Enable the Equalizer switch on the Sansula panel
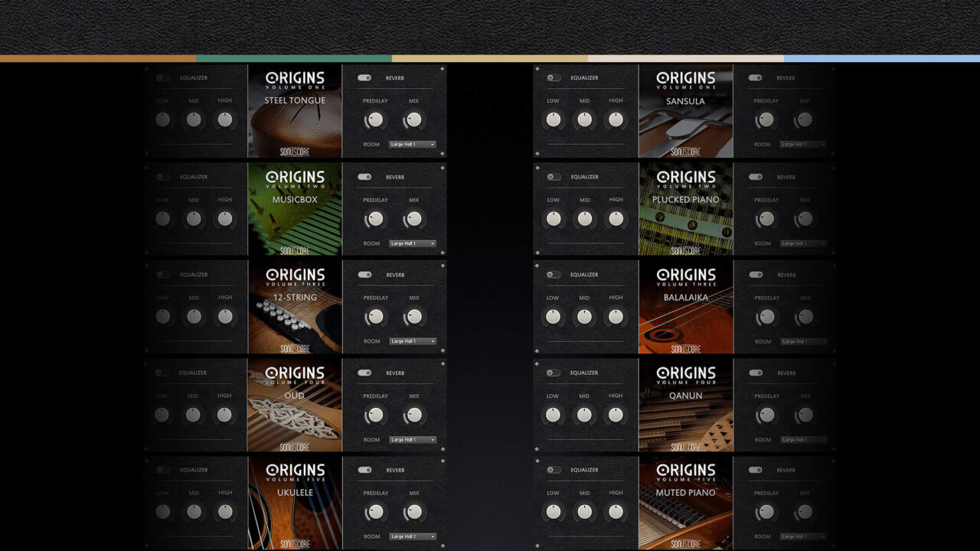Viewport: 980px width, 551px height. [554, 78]
